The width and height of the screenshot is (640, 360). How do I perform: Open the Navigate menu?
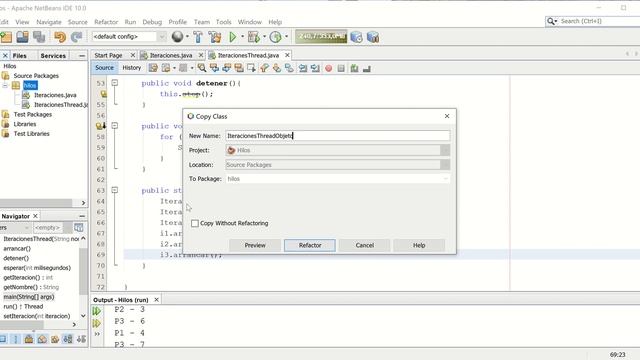[x=49, y=22]
